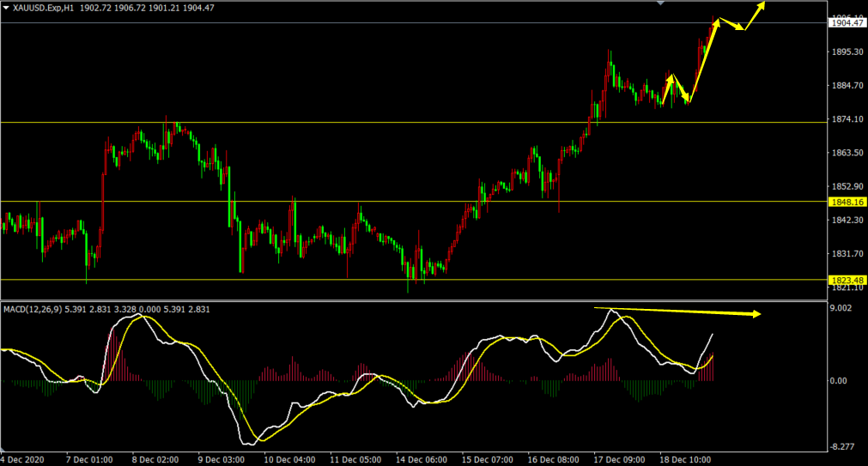Click the 1884.70 price axis value
This screenshot has width=868, height=466.
point(847,85)
